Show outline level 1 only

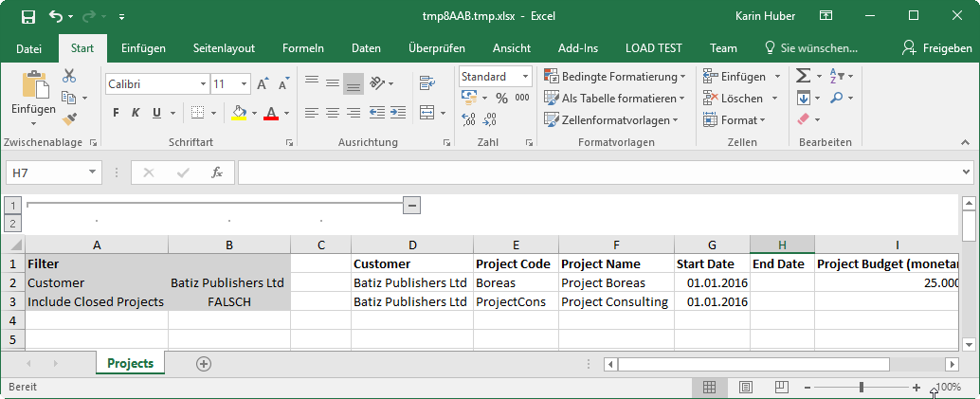click(13, 205)
